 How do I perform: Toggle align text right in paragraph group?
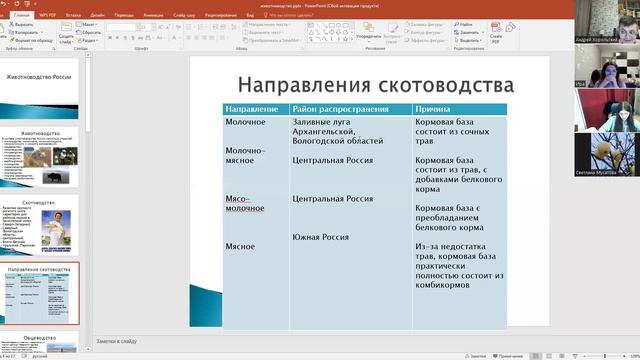click(x=204, y=38)
